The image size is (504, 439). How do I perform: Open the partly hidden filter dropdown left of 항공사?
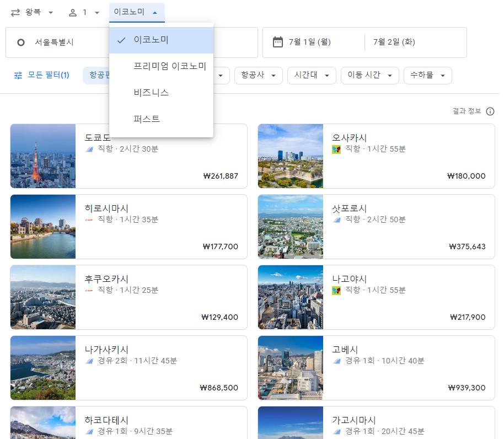pyautogui.click(x=222, y=76)
